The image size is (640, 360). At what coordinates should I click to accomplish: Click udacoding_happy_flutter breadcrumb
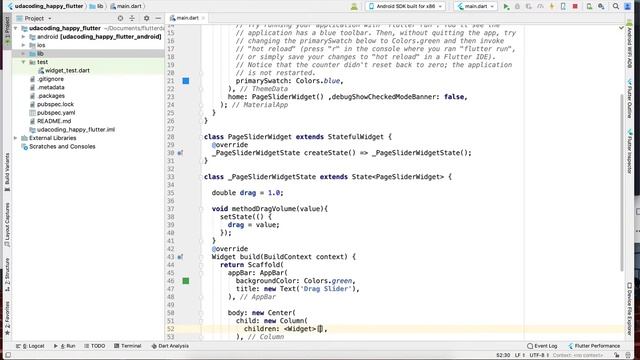click(x=45, y=6)
